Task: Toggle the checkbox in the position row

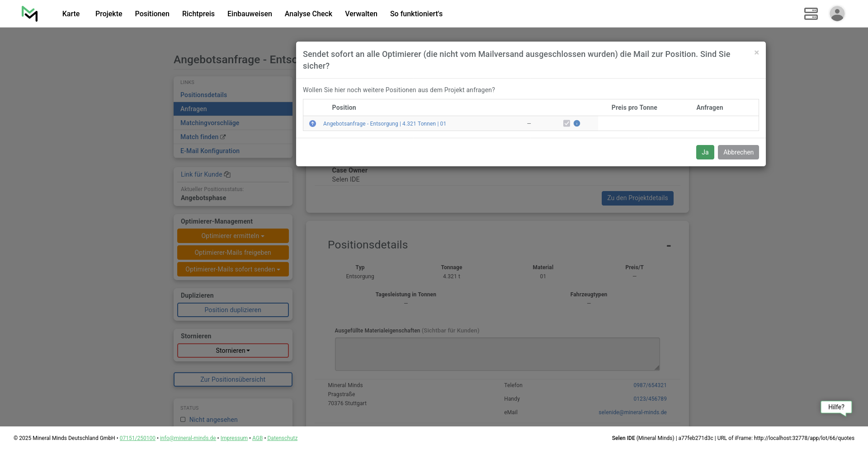Action: pyautogui.click(x=566, y=123)
